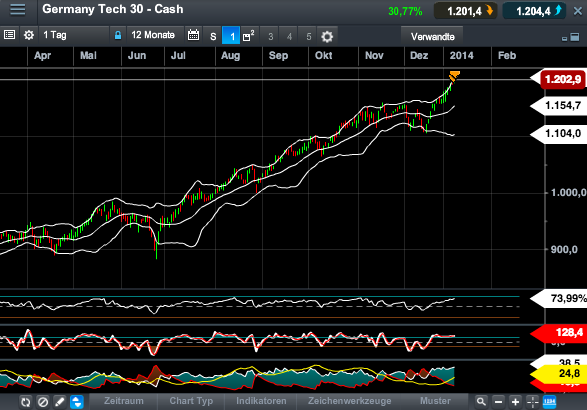Open the calendar date picker icon
This screenshot has width=587, height=410.
pyautogui.click(x=194, y=35)
